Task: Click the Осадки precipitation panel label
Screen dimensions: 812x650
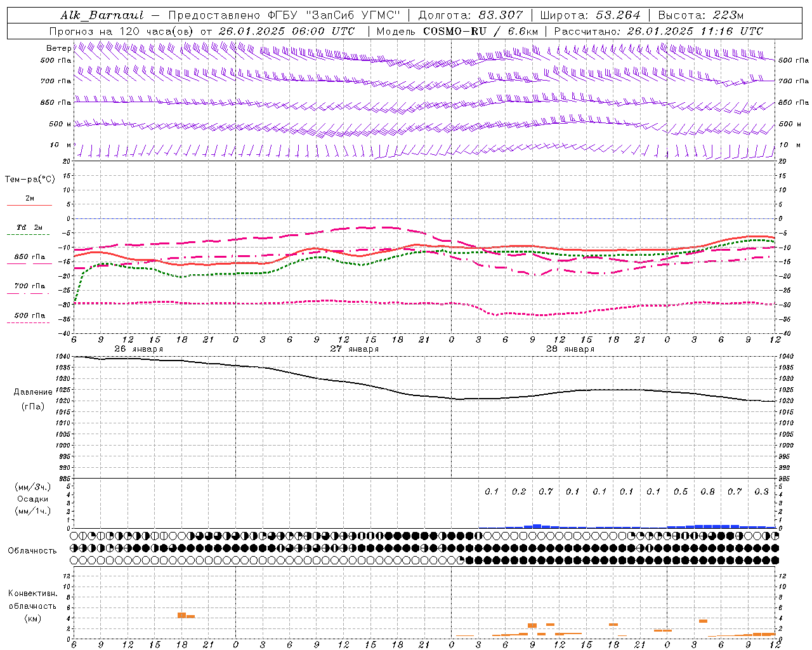Action: point(33,499)
